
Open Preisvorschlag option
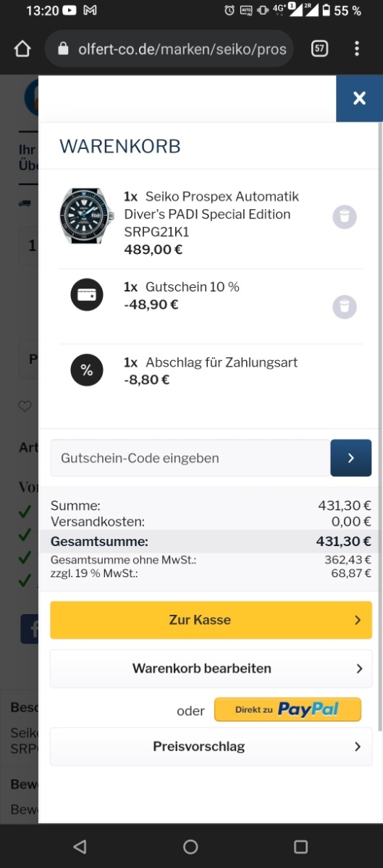click(211, 746)
